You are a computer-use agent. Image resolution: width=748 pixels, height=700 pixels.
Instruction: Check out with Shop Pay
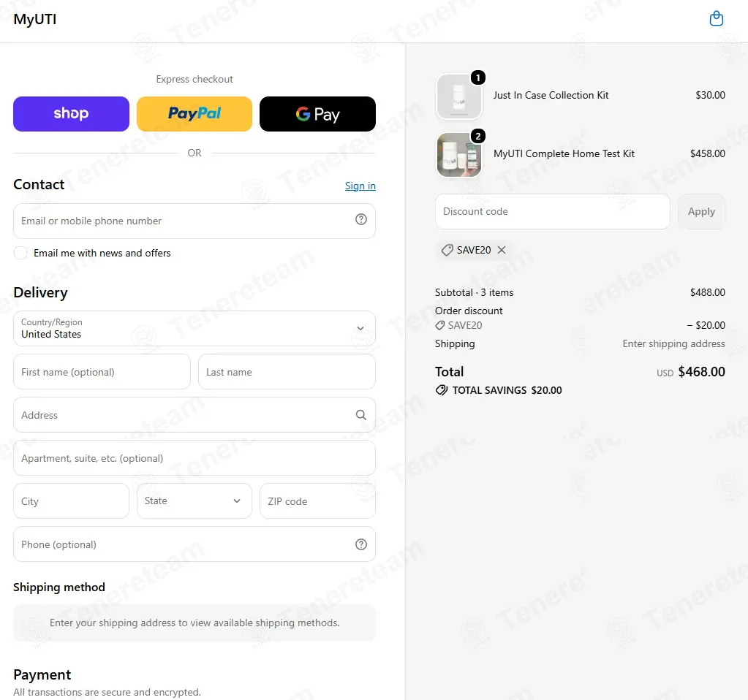(x=71, y=114)
